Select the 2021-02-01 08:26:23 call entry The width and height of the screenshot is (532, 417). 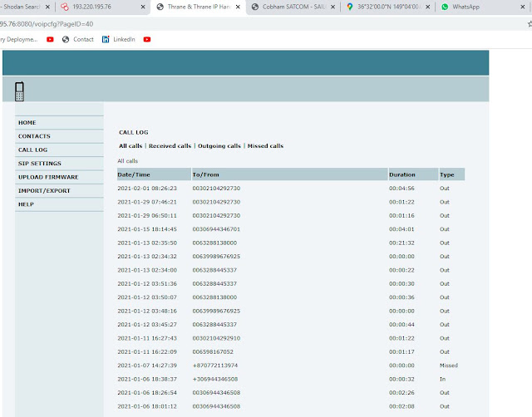click(291, 189)
